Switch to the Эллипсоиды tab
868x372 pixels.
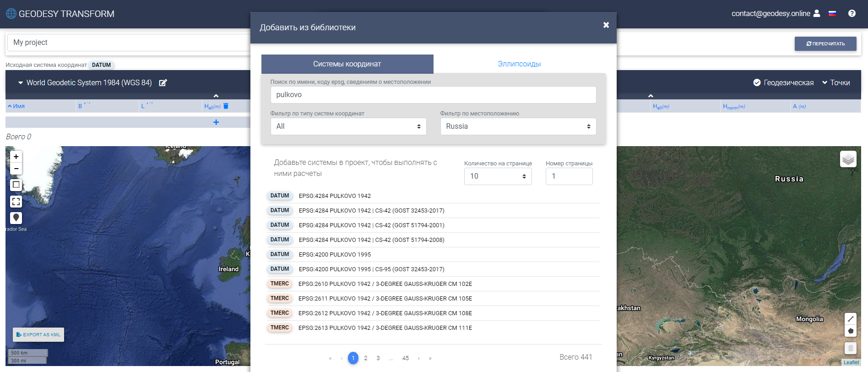coord(519,64)
